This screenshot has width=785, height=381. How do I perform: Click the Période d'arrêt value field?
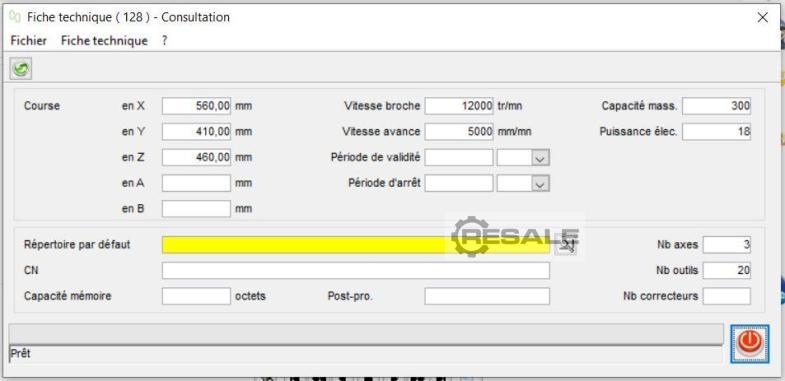tap(459, 183)
